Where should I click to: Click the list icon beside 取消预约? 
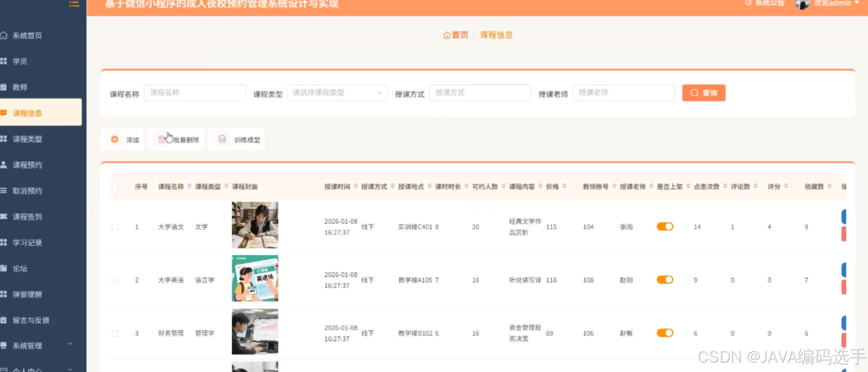pyautogui.click(x=4, y=190)
